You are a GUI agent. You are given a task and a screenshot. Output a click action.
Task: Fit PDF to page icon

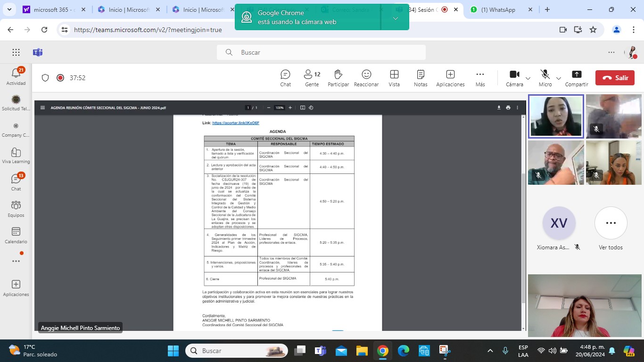(303, 107)
